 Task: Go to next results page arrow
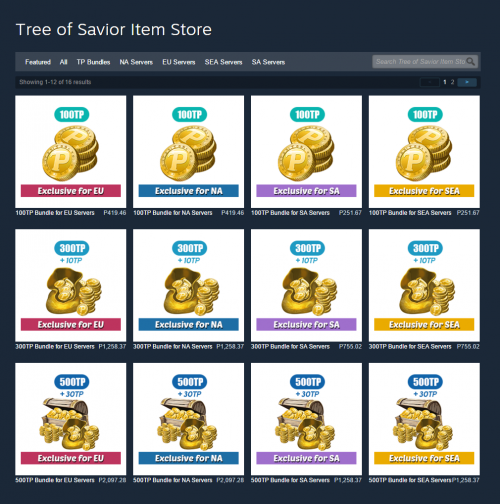click(467, 82)
